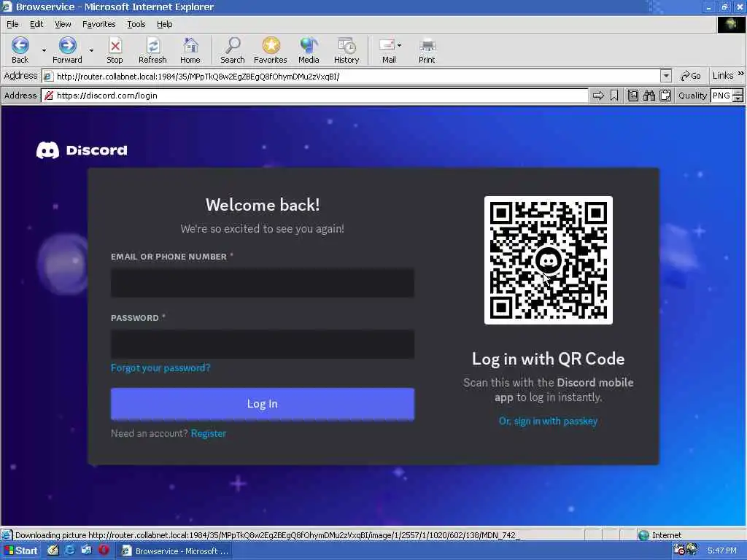747x560 pixels.
Task: Click the Links toolbar label
Action: click(x=723, y=76)
